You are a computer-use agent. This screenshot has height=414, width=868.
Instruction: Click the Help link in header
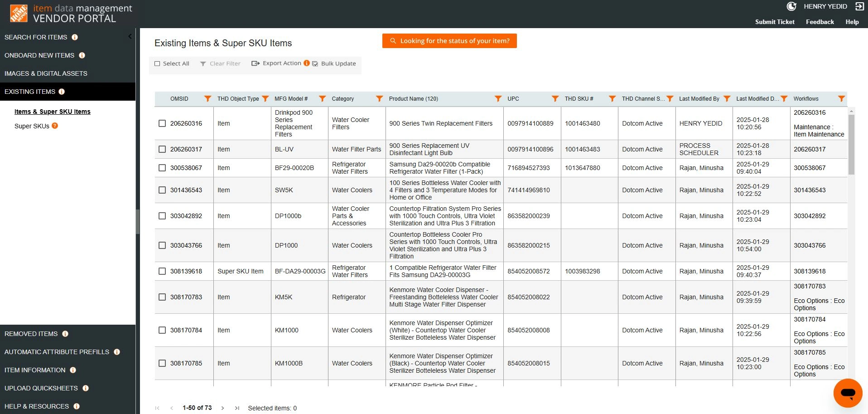[x=852, y=22]
